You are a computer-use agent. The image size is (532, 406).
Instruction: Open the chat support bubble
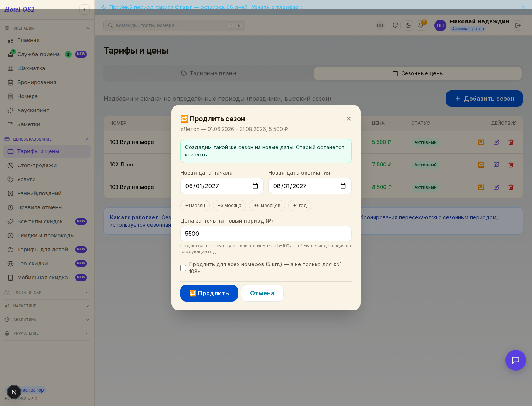click(x=516, y=360)
